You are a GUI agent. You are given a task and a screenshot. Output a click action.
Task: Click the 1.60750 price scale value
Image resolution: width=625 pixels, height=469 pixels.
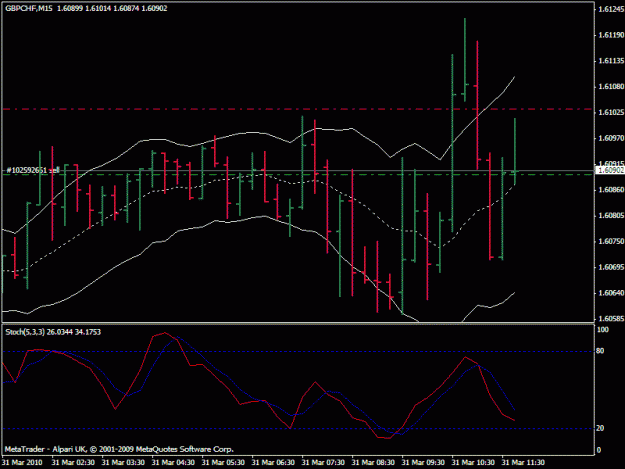611,241
